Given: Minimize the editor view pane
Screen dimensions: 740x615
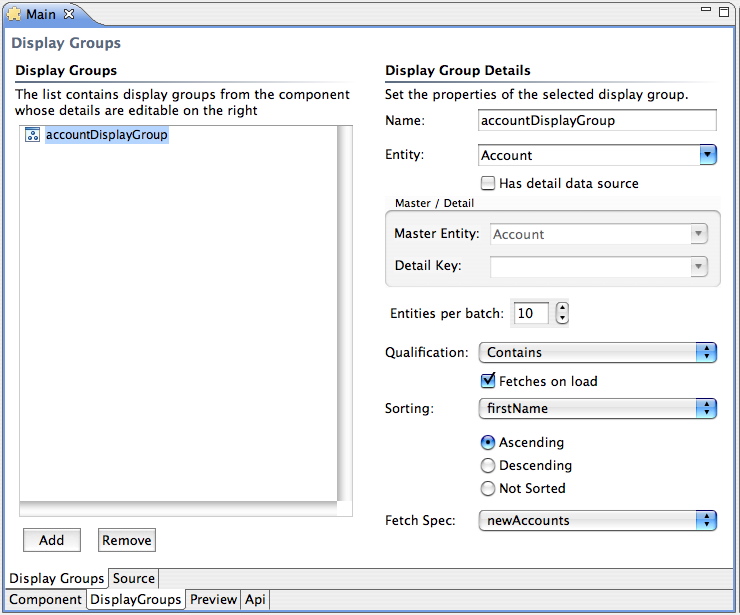Looking at the screenshot, I should pyautogui.click(x=706, y=9).
